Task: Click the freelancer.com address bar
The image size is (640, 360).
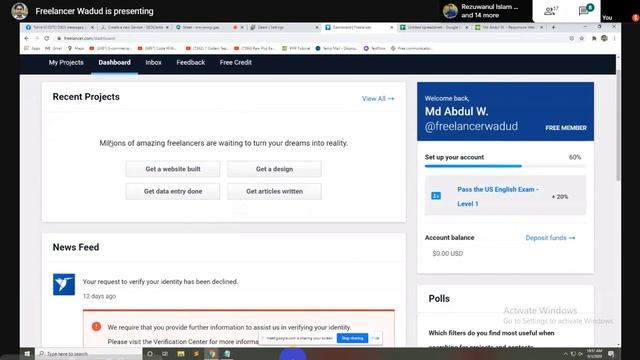Action: (310, 38)
